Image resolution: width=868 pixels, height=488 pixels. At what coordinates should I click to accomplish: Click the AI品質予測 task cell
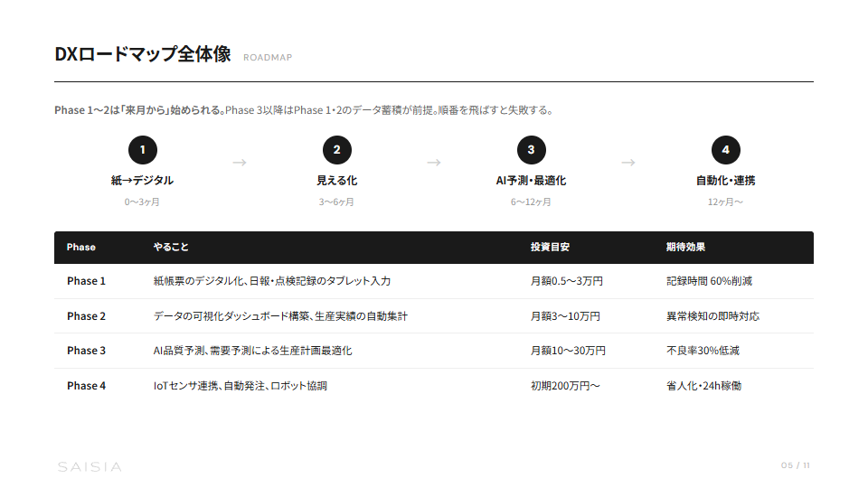(252, 351)
